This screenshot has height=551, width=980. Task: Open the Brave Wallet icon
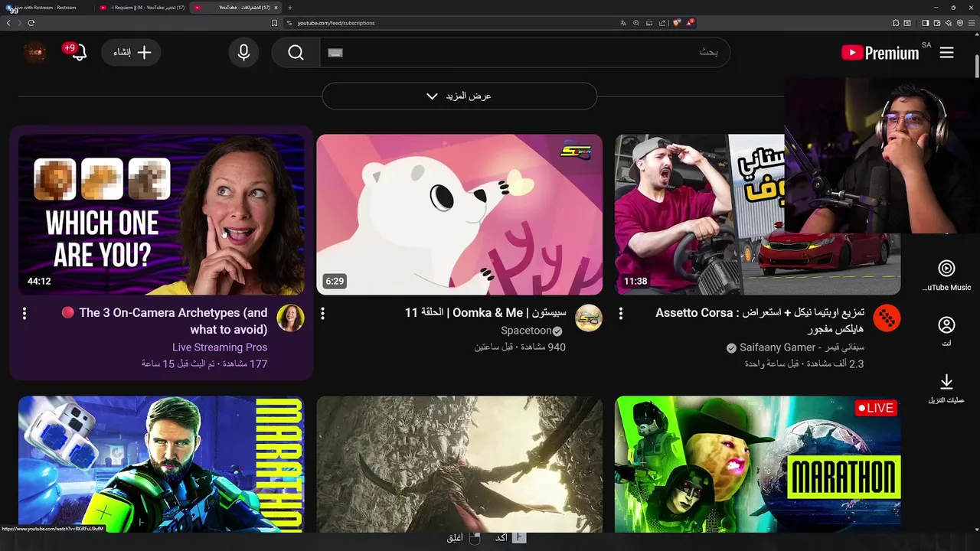pos(936,23)
